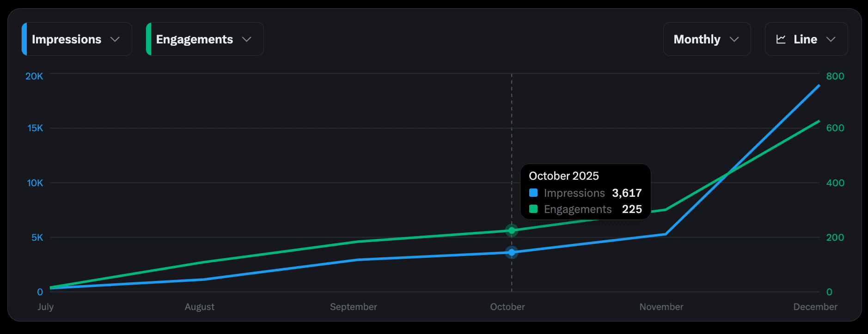Click the Impressions dropdown chevron

pos(115,39)
